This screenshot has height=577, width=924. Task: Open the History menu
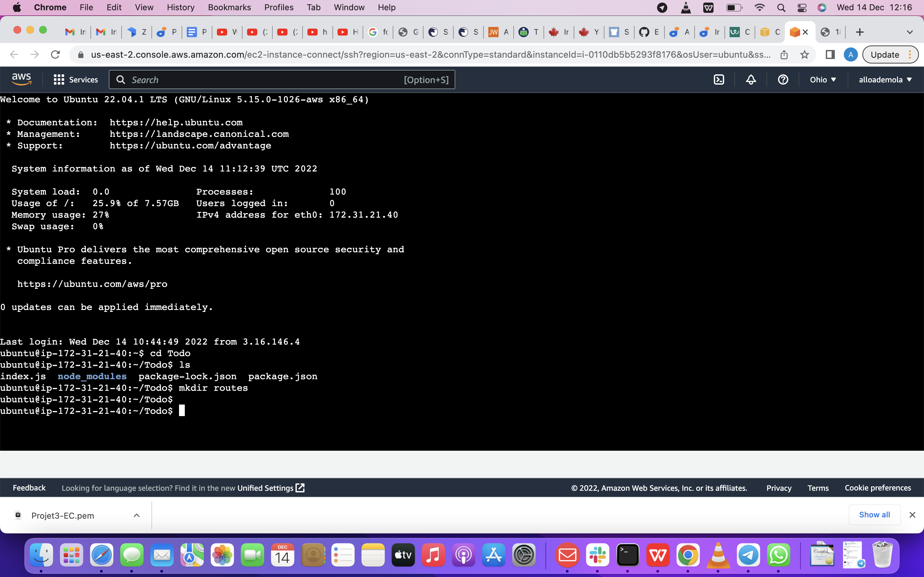[180, 7]
